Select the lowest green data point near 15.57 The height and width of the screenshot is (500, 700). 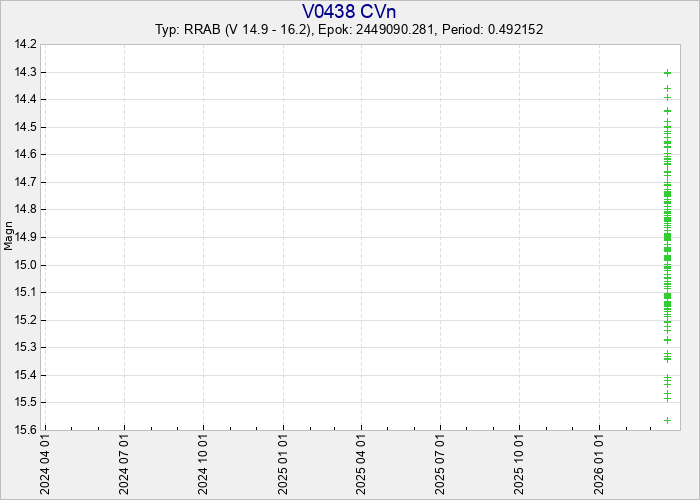667,420
